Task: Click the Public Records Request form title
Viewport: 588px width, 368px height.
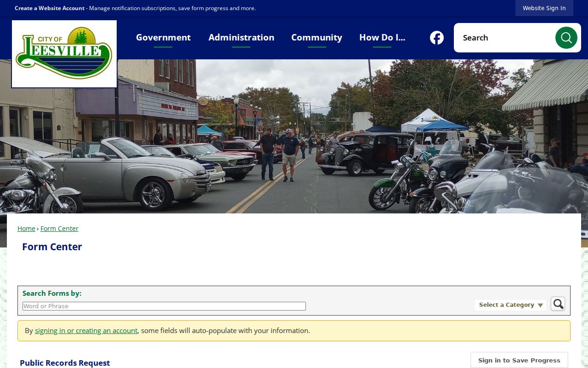Action: click(65, 363)
